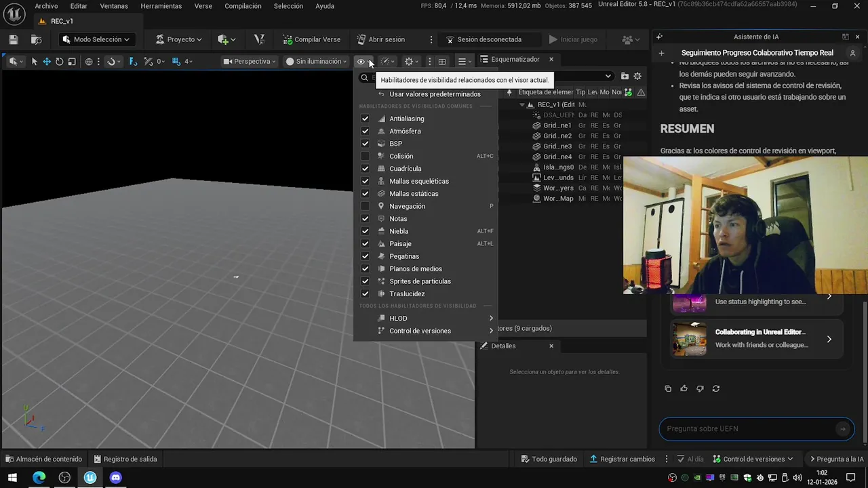Copy the AI assistant response
The height and width of the screenshot is (488, 868).
click(x=668, y=388)
